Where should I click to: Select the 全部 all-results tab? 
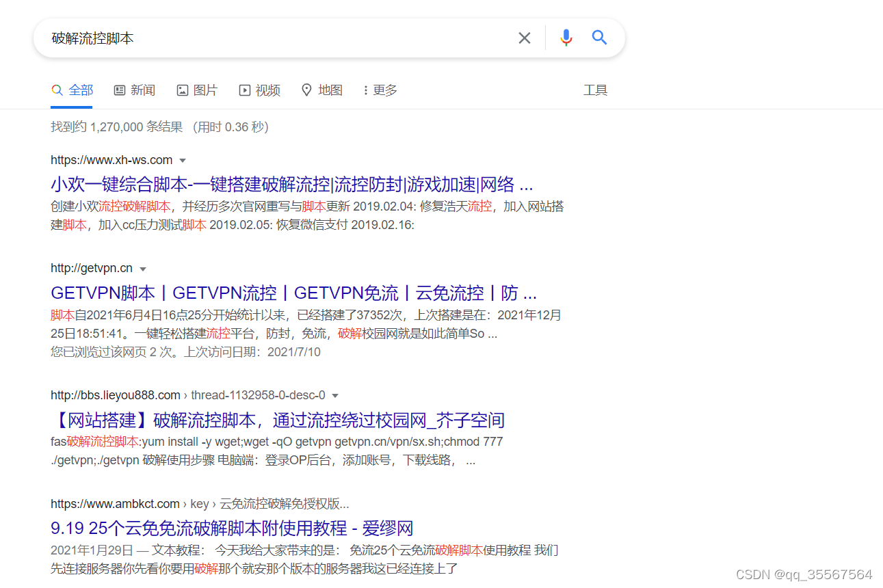coord(72,90)
